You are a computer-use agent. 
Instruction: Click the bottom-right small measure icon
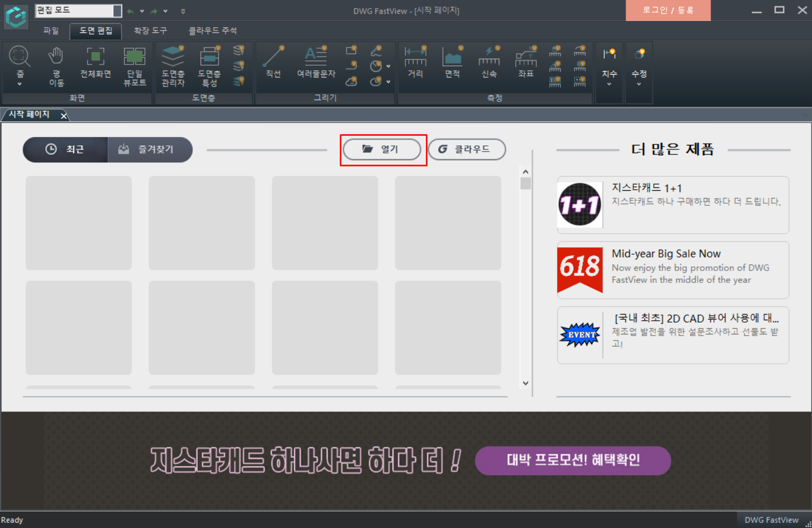pos(580,81)
